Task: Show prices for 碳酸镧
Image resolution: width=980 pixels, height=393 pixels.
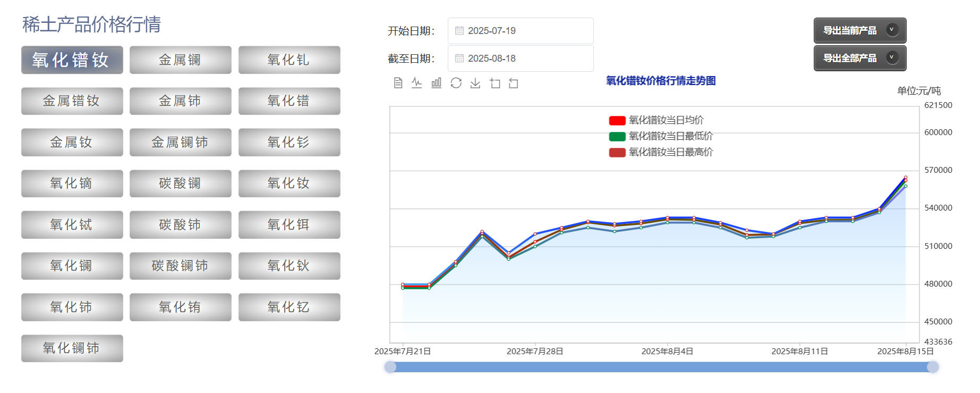Action: 181,183
